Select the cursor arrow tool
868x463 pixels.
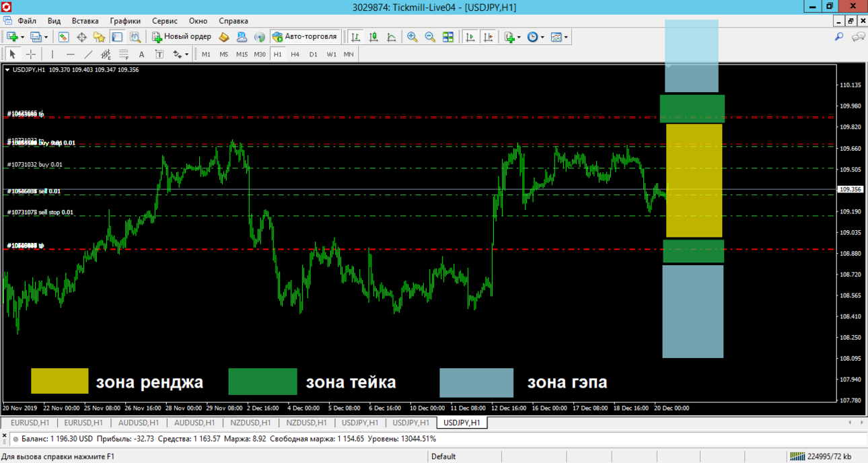pos(13,55)
